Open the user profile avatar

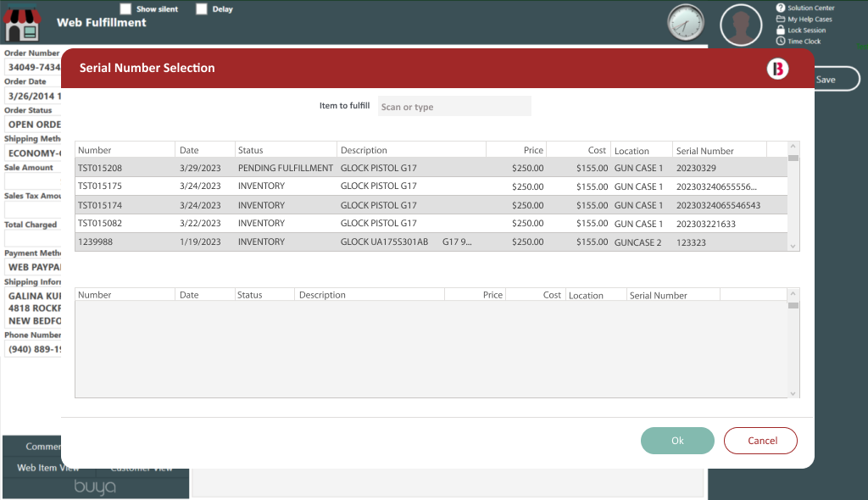click(741, 25)
